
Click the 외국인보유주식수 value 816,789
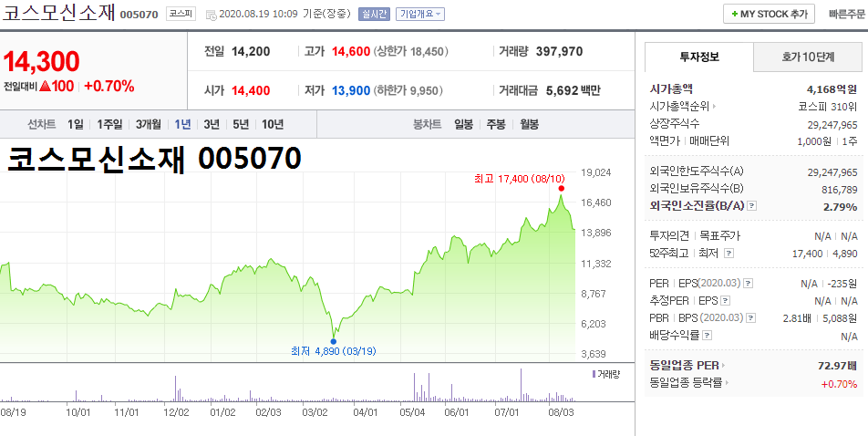pyautogui.click(x=840, y=190)
